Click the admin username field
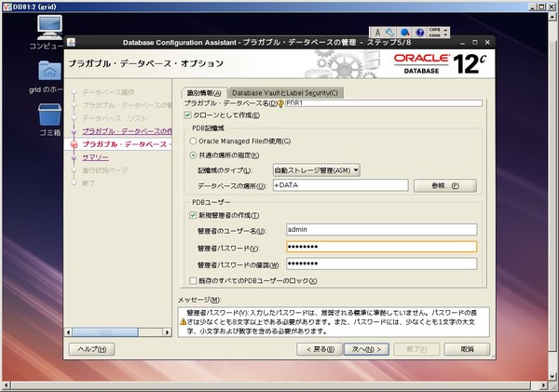This screenshot has height=392, width=559. point(381,229)
